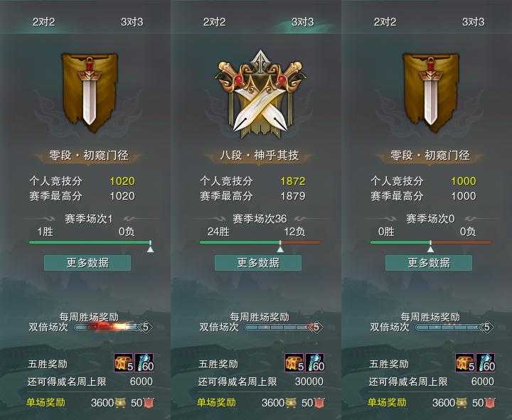The image size is (512, 420).
Task: Open the treasure chest reward icon in left panel
Action: pos(124,362)
